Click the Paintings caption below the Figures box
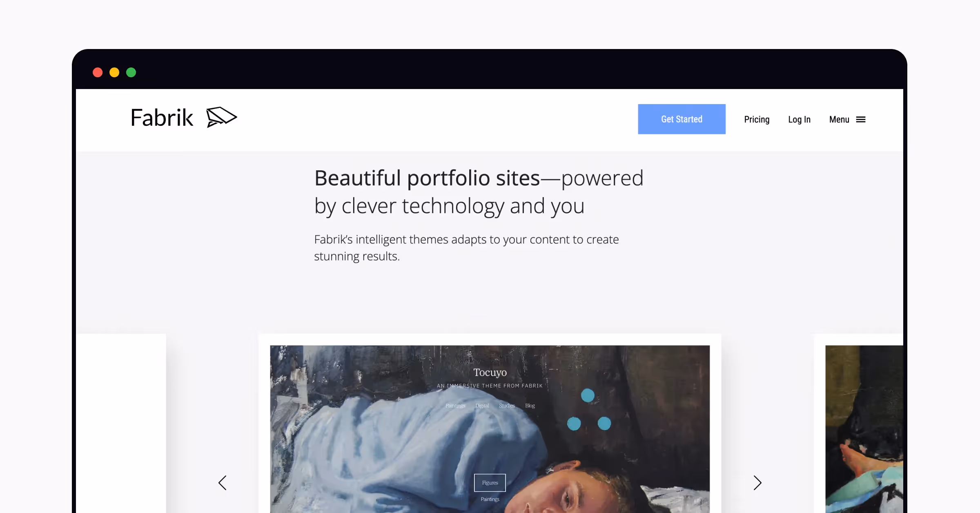The image size is (980, 513). pyautogui.click(x=490, y=499)
